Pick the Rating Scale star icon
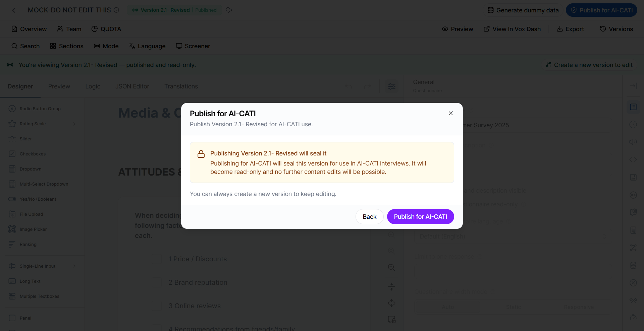The image size is (644, 331). [x=12, y=124]
